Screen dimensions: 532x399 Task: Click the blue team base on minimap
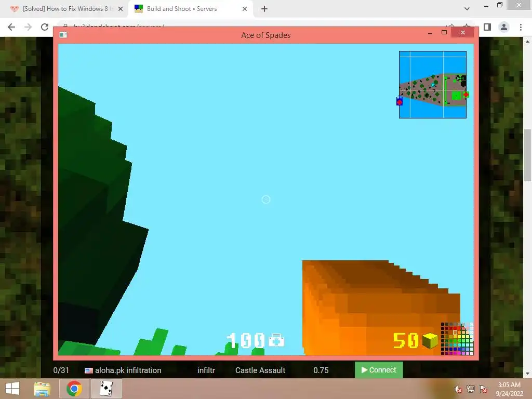tap(400, 100)
